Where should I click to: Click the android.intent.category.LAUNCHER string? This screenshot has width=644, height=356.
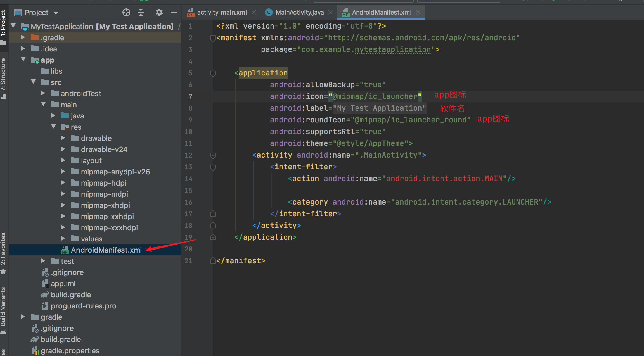[x=467, y=202]
